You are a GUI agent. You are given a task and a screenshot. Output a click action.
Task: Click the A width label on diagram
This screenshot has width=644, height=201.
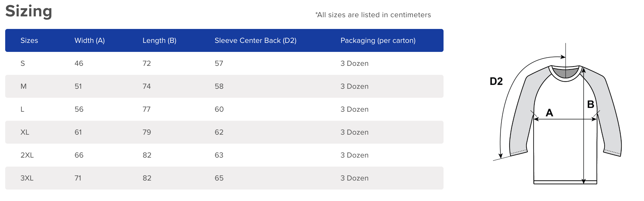(549, 113)
